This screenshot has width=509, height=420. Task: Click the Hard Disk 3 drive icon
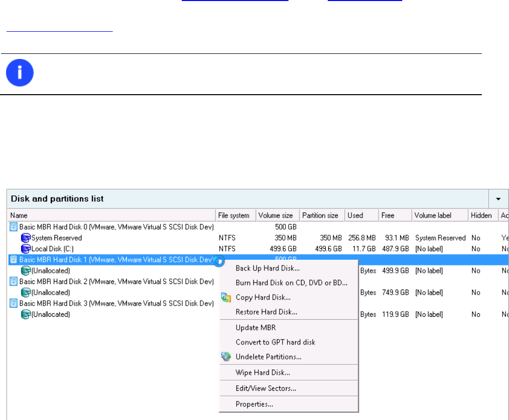click(x=13, y=303)
